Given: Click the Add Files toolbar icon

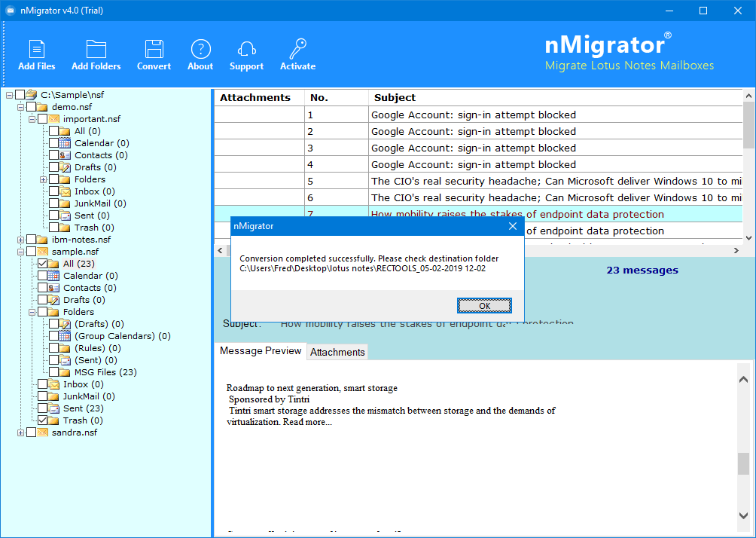Looking at the screenshot, I should pos(37,49).
